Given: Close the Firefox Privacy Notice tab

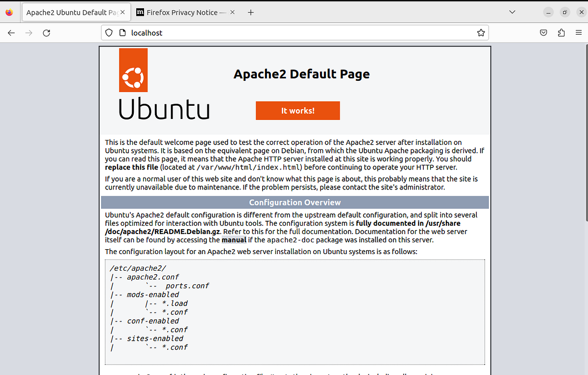Looking at the screenshot, I should 232,12.
